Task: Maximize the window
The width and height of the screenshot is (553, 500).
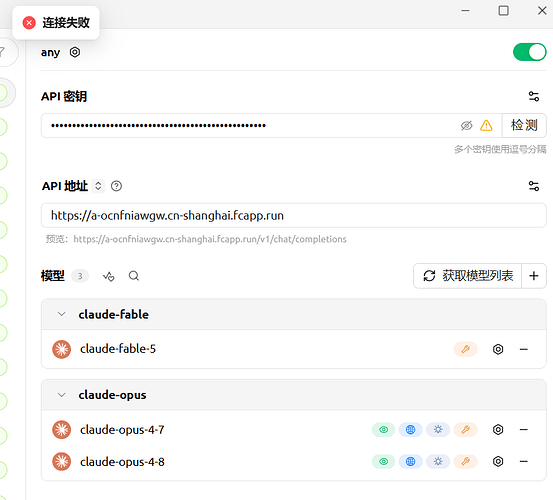Action: coord(503,11)
